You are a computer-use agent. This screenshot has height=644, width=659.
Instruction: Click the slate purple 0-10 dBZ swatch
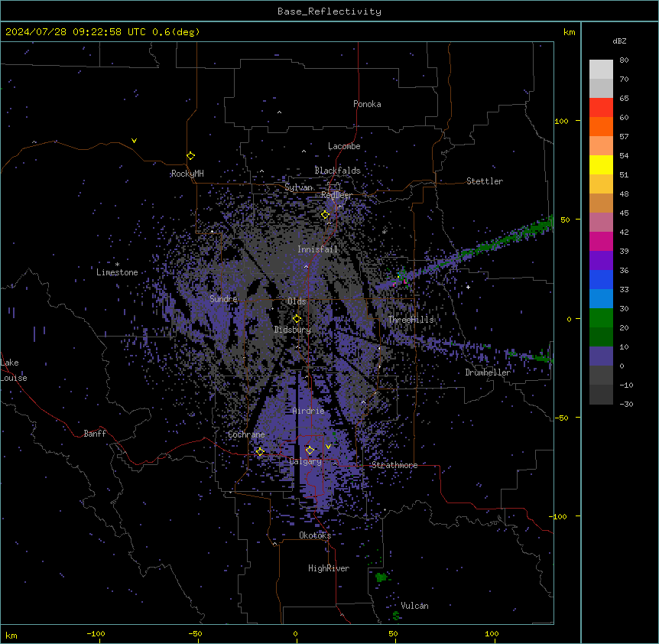tap(601, 356)
